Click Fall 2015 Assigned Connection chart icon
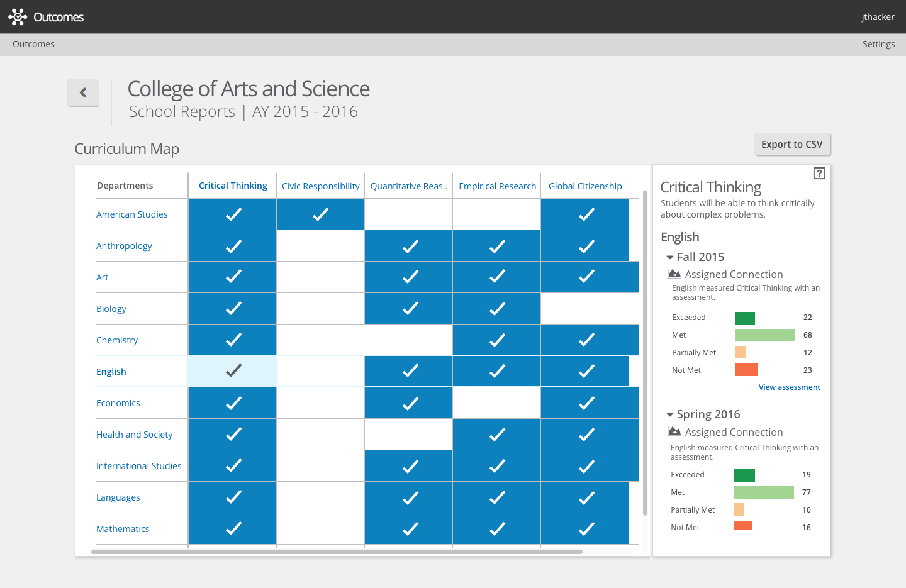The height and width of the screenshot is (588, 906). (674, 274)
